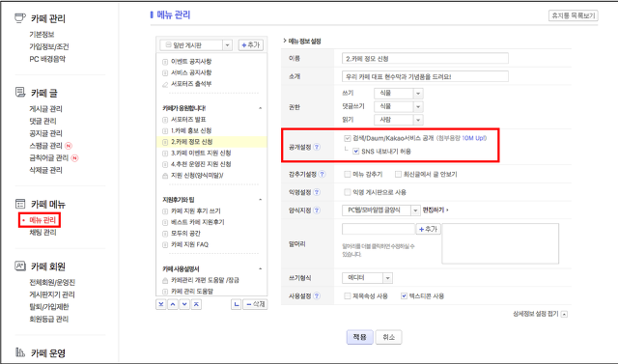Viewport: 618px width, 364px height.
Task: Click the help icon next to 공개설정
Action: (317, 147)
